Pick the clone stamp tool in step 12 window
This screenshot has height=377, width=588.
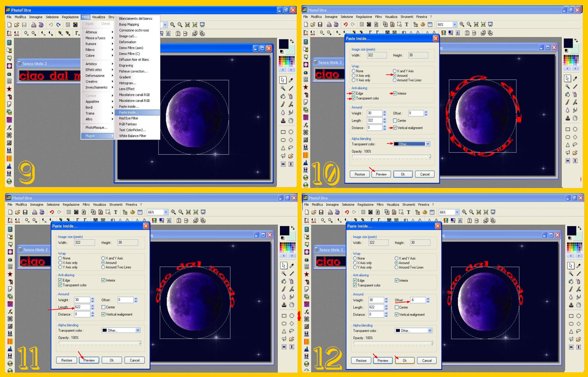pos(571,305)
